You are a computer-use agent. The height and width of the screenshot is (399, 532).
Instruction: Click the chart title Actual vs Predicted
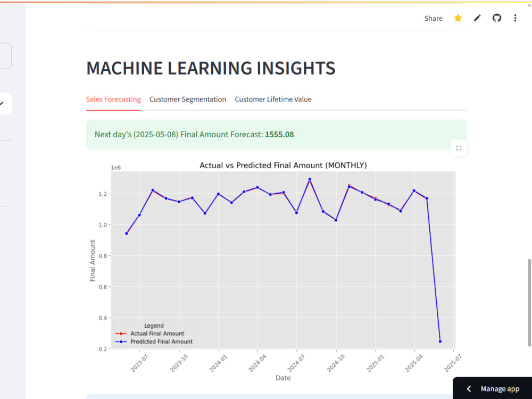(283, 165)
